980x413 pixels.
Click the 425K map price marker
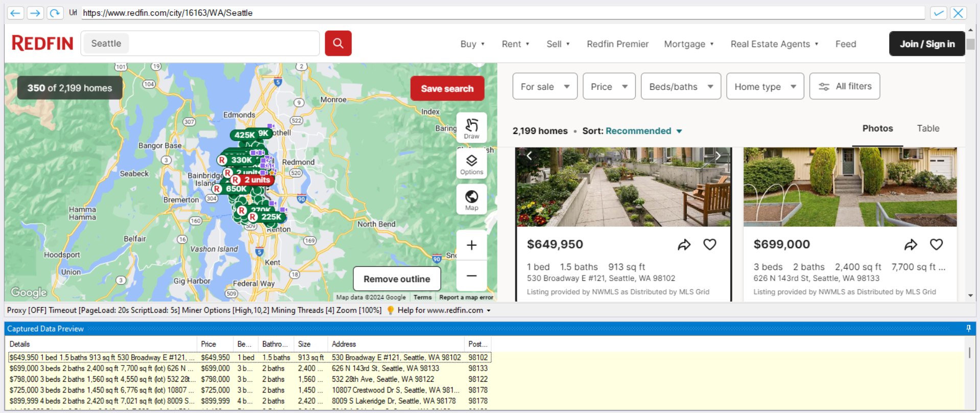tap(245, 135)
